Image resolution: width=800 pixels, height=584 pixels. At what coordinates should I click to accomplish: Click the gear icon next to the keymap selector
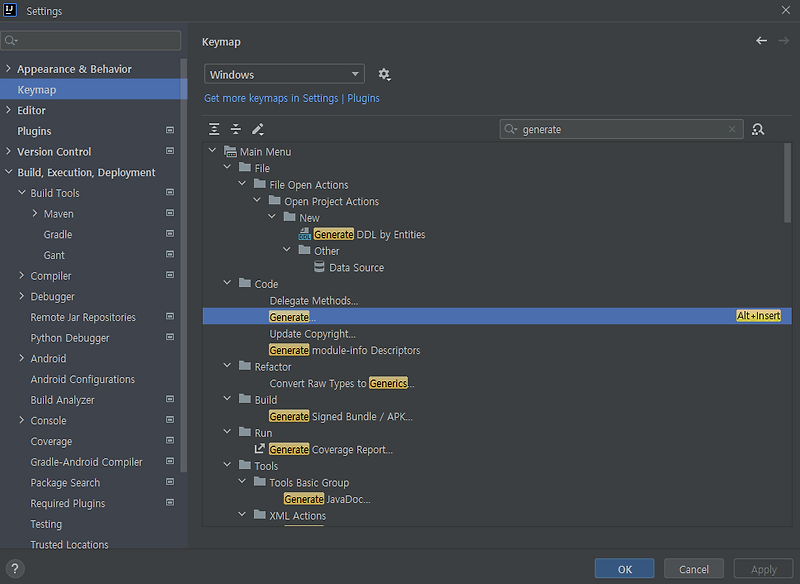[x=384, y=74]
